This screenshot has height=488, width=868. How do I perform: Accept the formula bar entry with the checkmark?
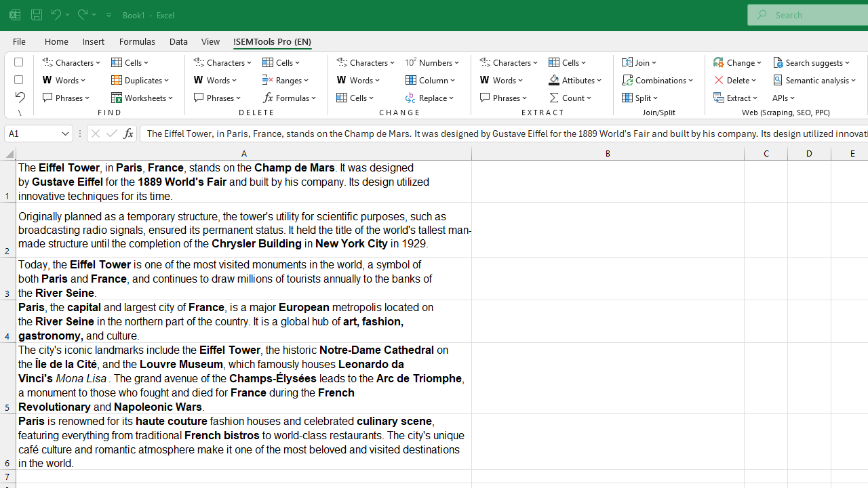(x=111, y=133)
